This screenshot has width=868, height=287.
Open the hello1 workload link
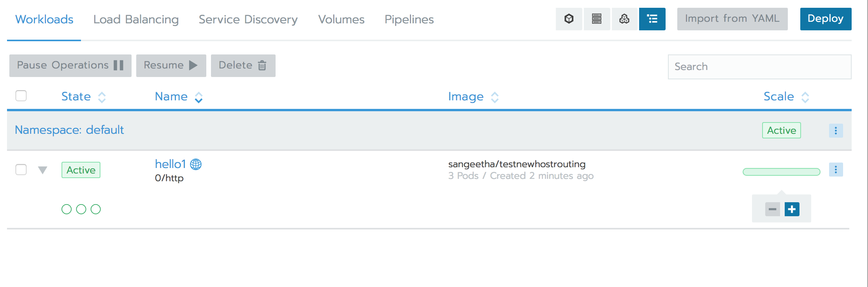point(170,164)
